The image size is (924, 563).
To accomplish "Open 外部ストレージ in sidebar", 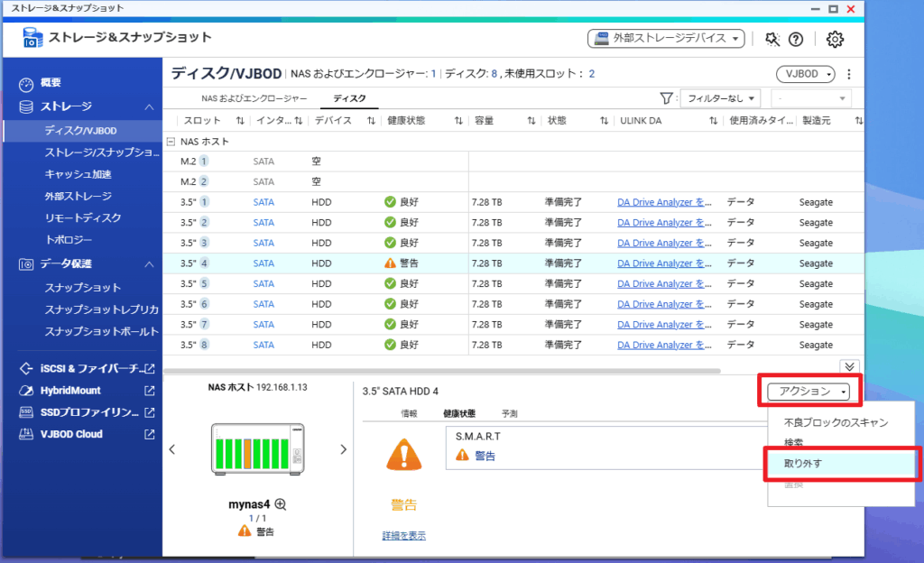I will click(78, 196).
